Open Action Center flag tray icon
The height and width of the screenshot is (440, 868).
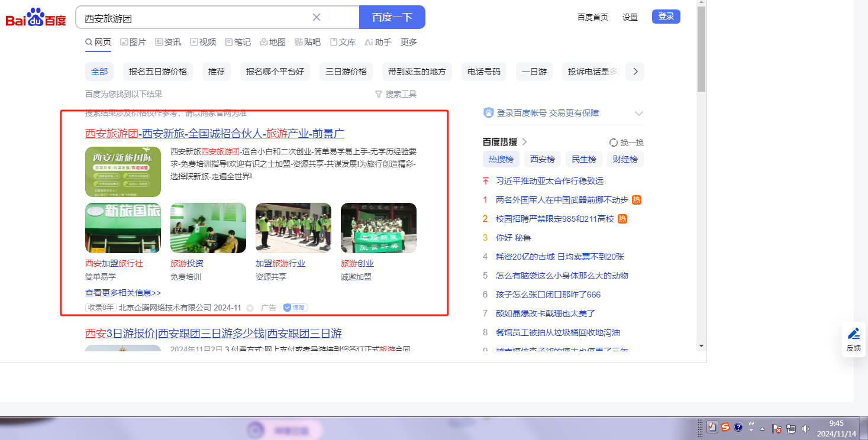tap(777, 428)
